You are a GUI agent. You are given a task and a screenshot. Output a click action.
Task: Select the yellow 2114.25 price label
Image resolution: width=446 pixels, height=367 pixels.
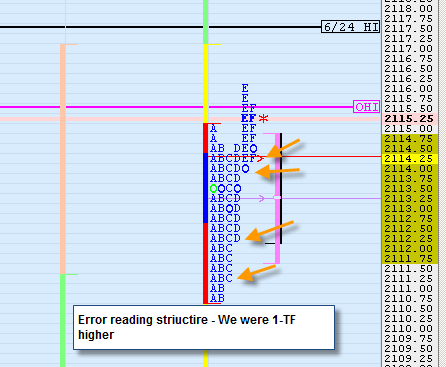coord(409,159)
